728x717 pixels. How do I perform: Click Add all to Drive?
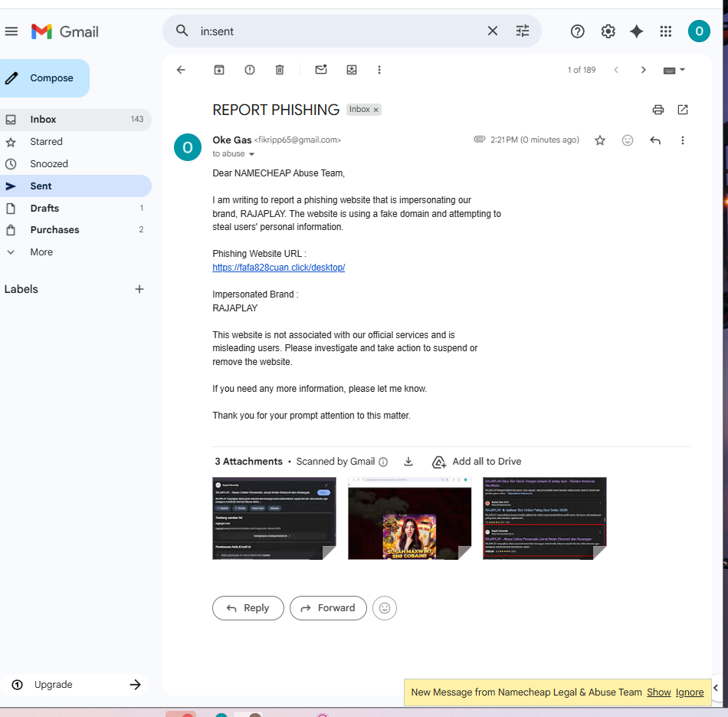click(477, 462)
